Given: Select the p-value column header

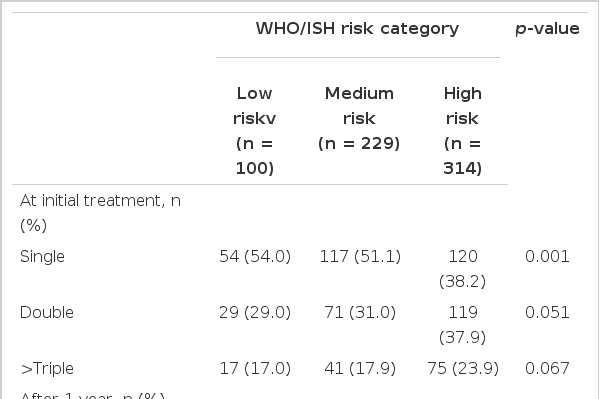Looking at the screenshot, I should click(x=547, y=29).
